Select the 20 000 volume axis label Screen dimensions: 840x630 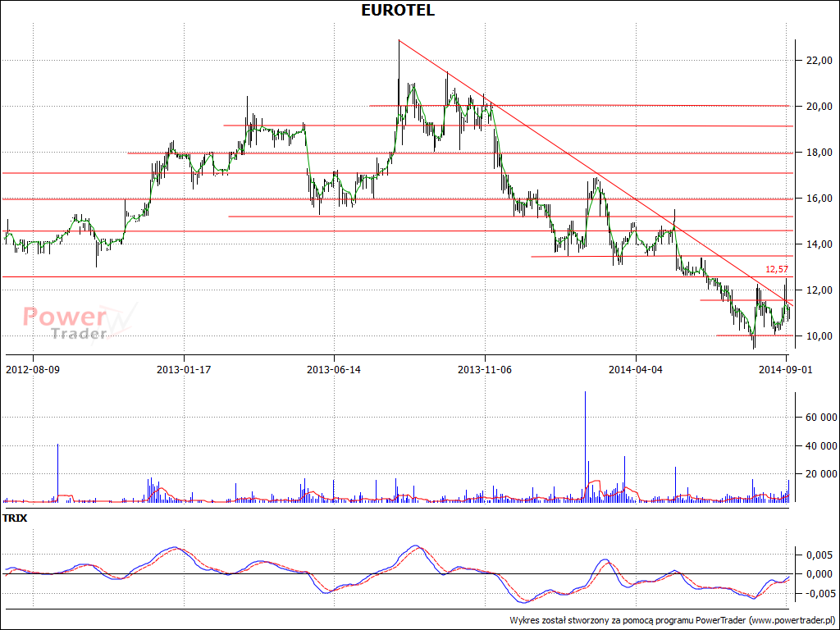pos(821,474)
